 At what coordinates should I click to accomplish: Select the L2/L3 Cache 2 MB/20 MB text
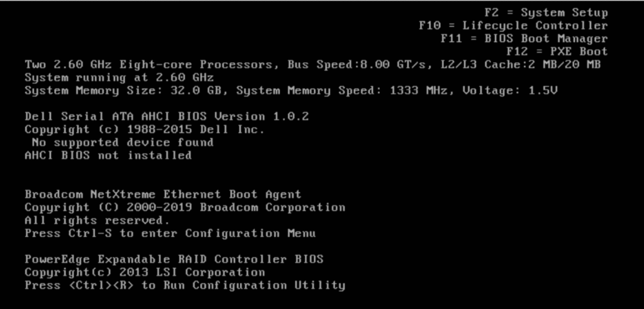tap(519, 65)
